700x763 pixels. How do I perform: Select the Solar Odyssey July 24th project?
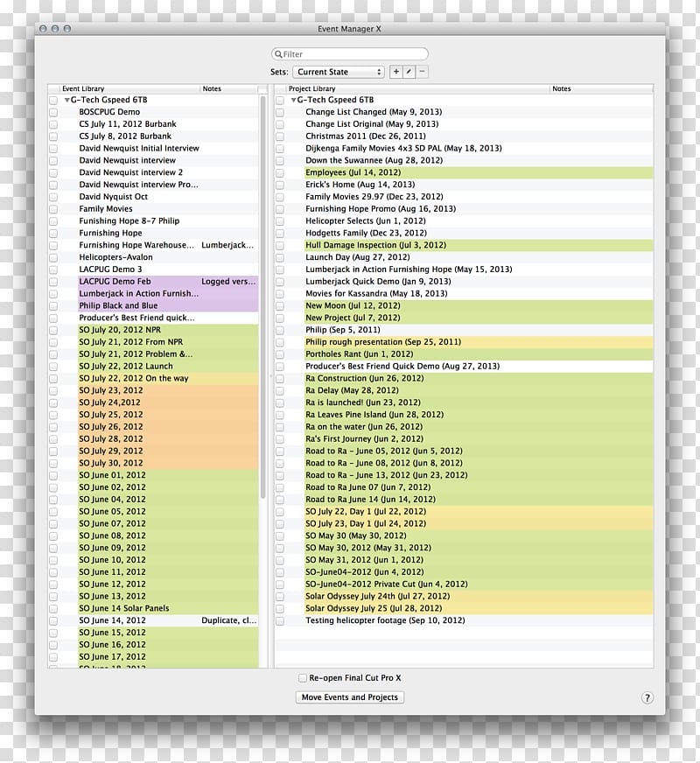(x=377, y=597)
